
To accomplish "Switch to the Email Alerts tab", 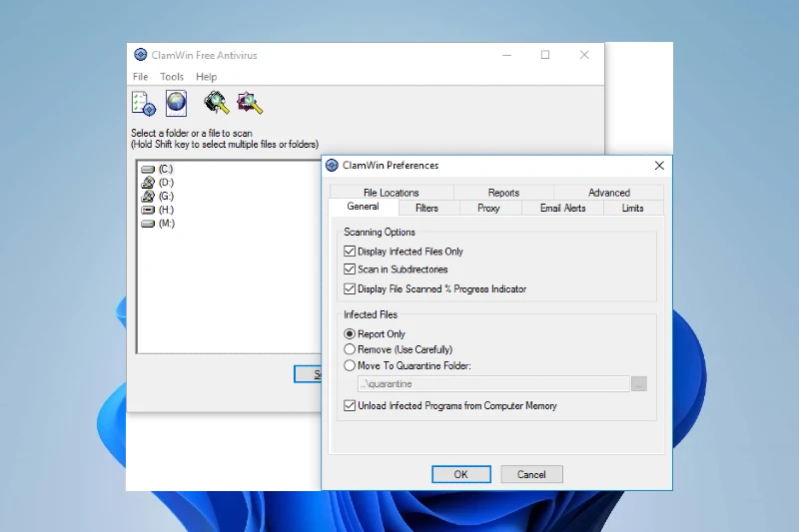I will (562, 208).
